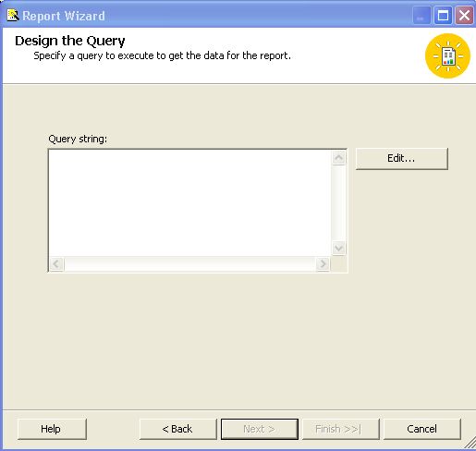Viewport: 476px width, 451px height.
Task: Click the vertical scrollbar track in query box
Action: (x=338, y=202)
